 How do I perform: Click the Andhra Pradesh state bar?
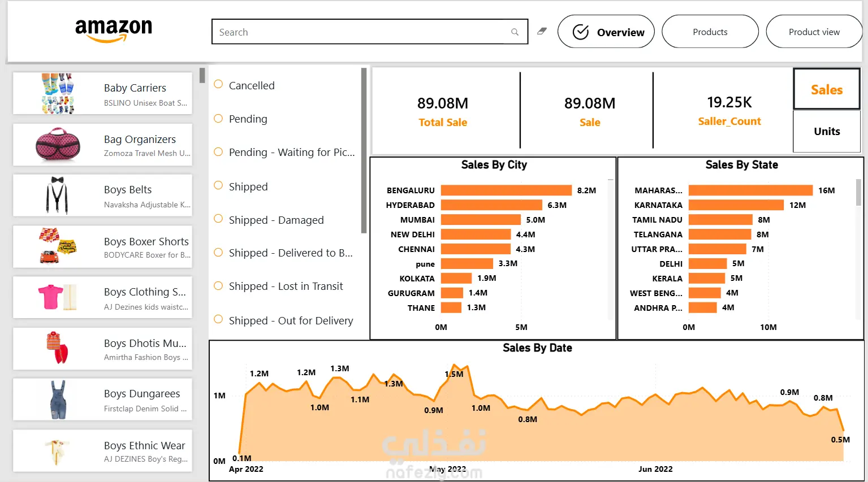[703, 307]
